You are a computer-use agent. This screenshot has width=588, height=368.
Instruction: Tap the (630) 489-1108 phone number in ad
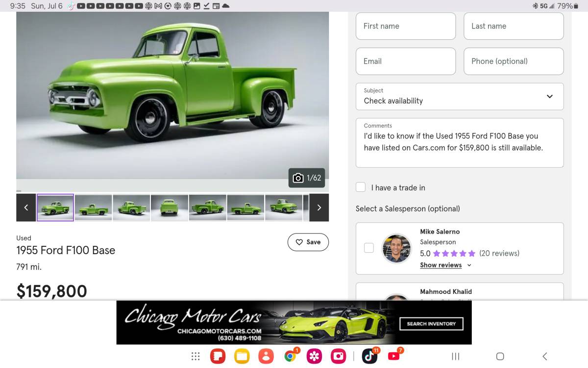(240, 338)
